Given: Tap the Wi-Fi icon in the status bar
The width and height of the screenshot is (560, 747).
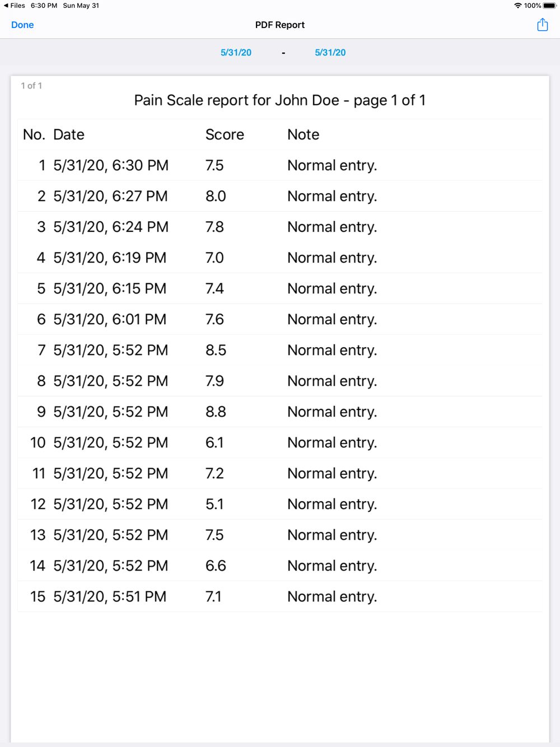Looking at the screenshot, I should (518, 6).
